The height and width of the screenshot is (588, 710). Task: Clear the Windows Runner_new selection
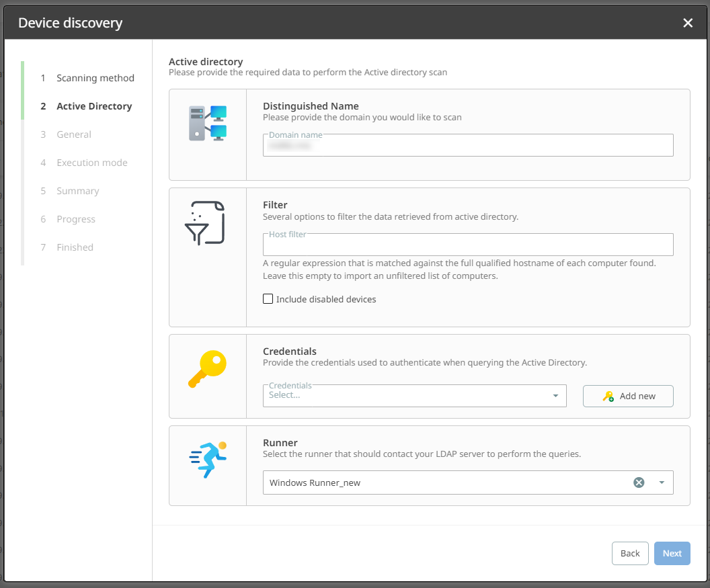[639, 482]
